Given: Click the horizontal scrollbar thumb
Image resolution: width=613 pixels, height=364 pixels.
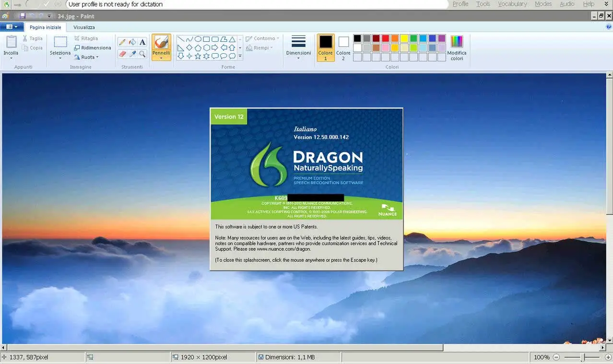Looking at the screenshot, I should 225,347.
